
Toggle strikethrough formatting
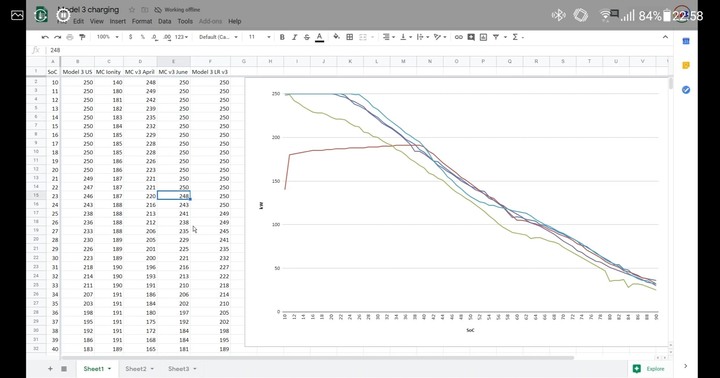tap(307, 37)
